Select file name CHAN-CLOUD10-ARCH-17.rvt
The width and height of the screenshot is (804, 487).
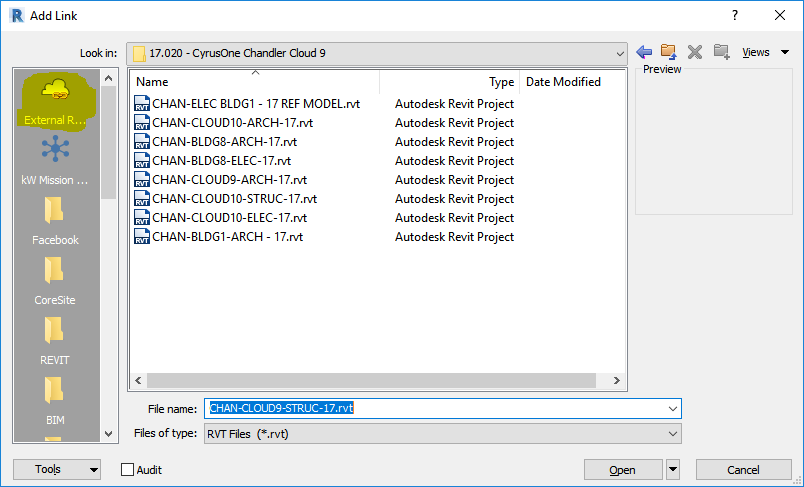click(x=232, y=123)
